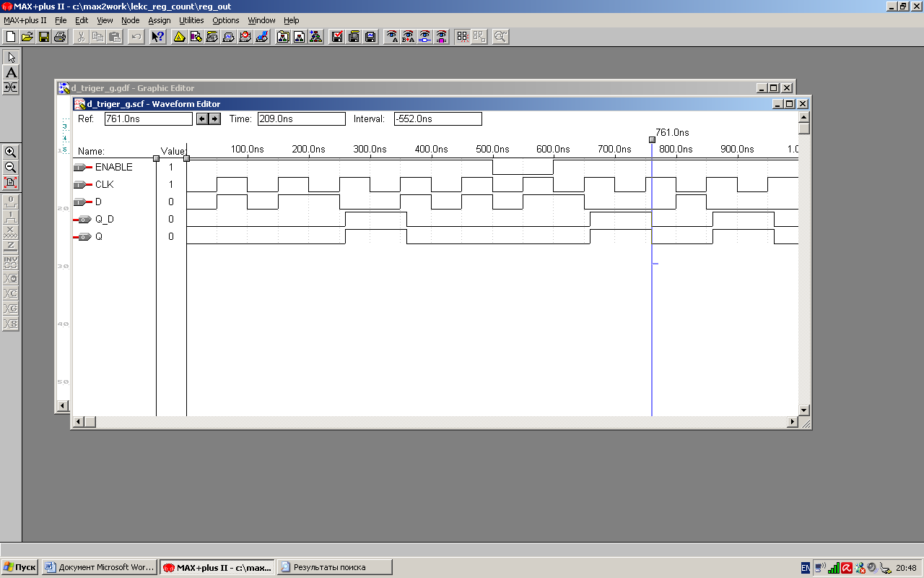Click the Пуск Start button
Screen dimensions: 924x578
pyautogui.click(x=19, y=567)
